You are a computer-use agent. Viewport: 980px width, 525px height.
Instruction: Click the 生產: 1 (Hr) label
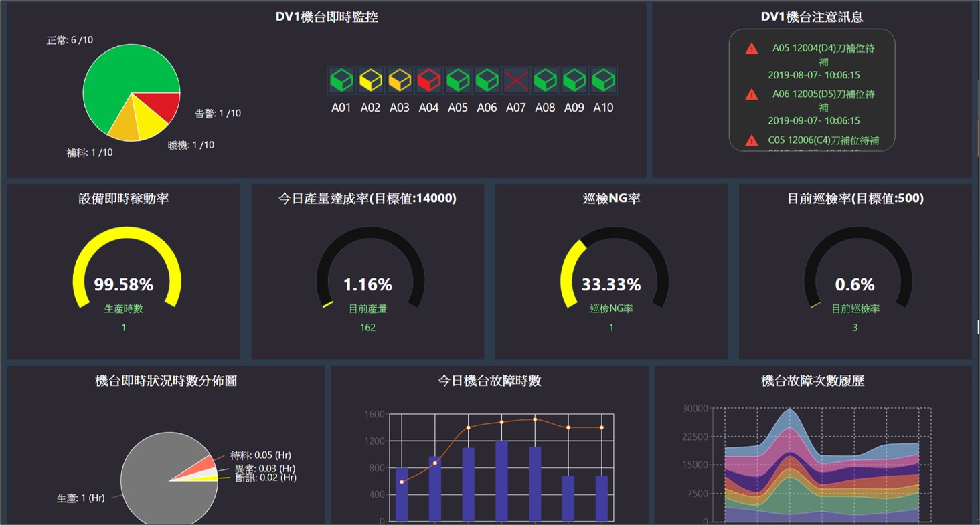pos(80,498)
